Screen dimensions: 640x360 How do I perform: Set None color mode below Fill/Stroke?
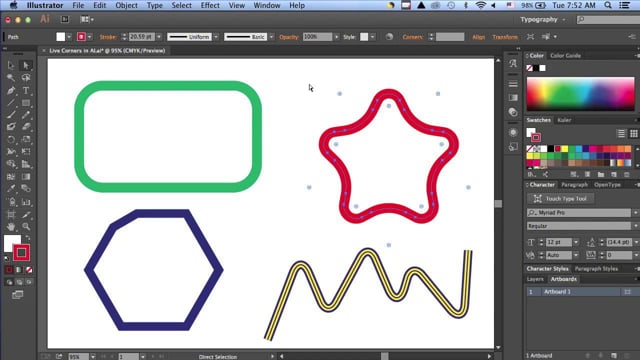29,270
